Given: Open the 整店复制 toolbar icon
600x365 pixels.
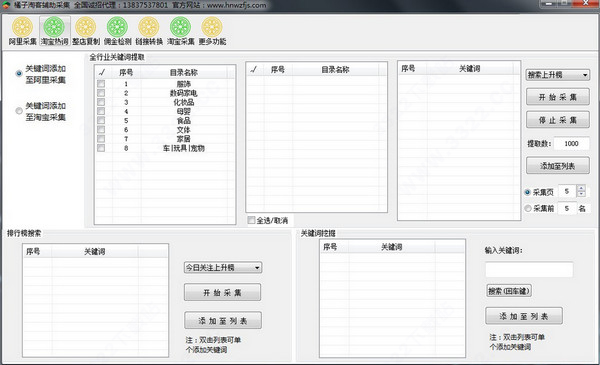Looking at the screenshot, I should pyautogui.click(x=86, y=31).
